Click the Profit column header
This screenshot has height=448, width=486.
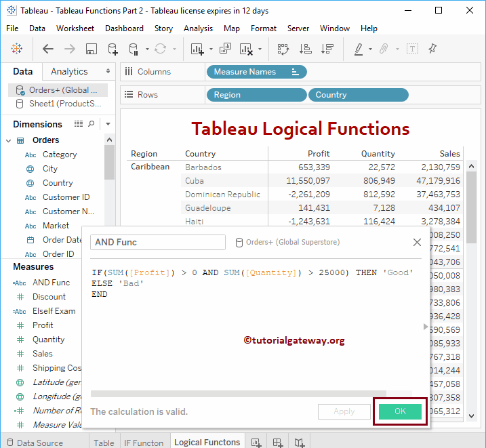pos(319,154)
